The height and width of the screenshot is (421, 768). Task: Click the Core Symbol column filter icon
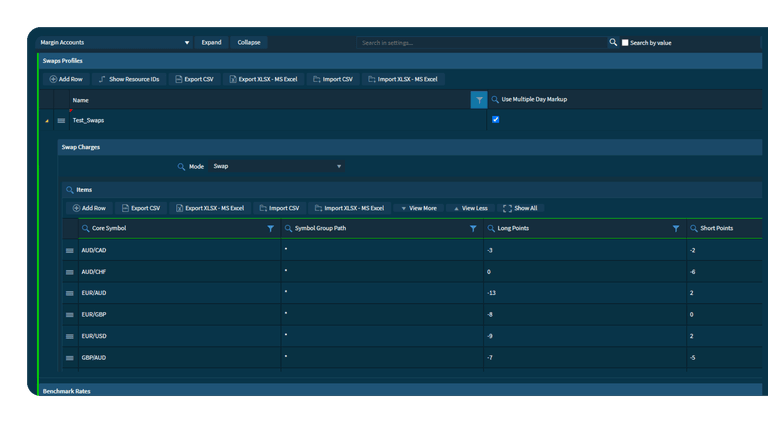point(270,229)
